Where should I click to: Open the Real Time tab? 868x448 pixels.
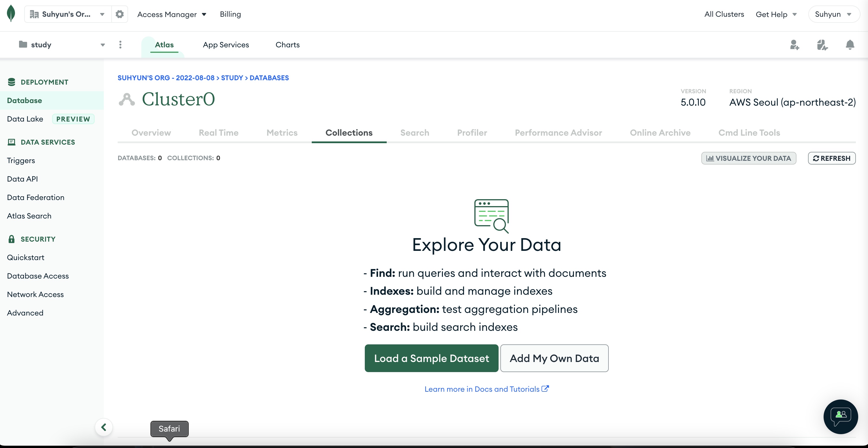tap(218, 132)
